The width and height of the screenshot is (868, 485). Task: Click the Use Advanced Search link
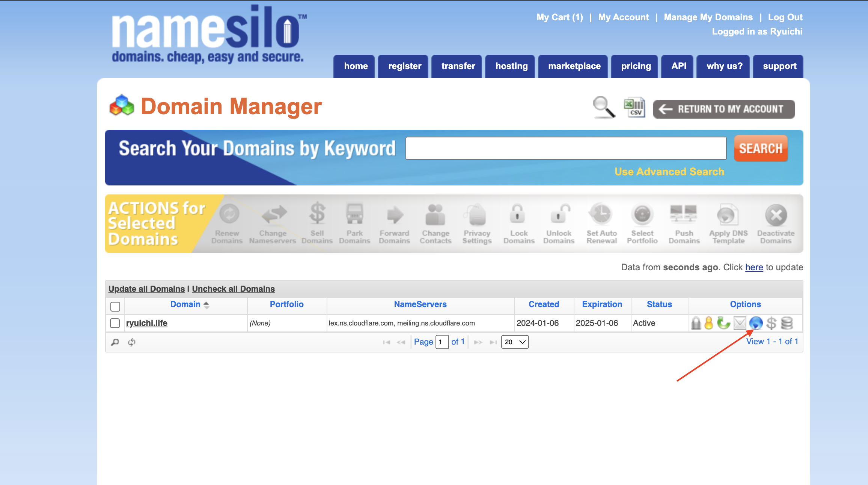click(x=669, y=172)
